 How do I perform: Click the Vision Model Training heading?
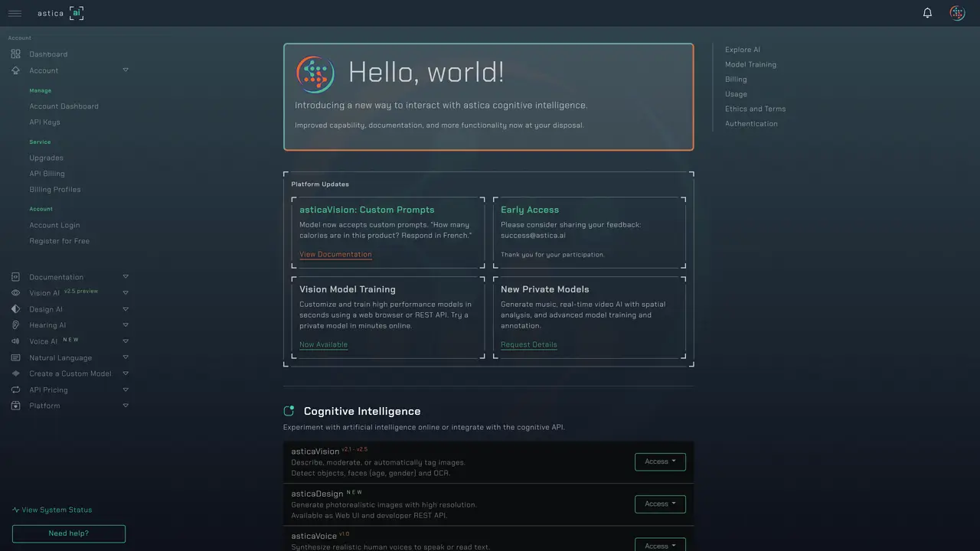click(348, 289)
